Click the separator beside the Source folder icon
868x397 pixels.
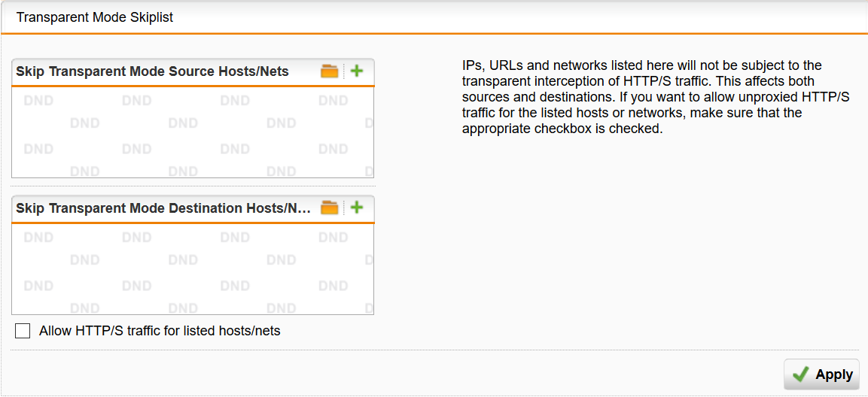(x=344, y=71)
